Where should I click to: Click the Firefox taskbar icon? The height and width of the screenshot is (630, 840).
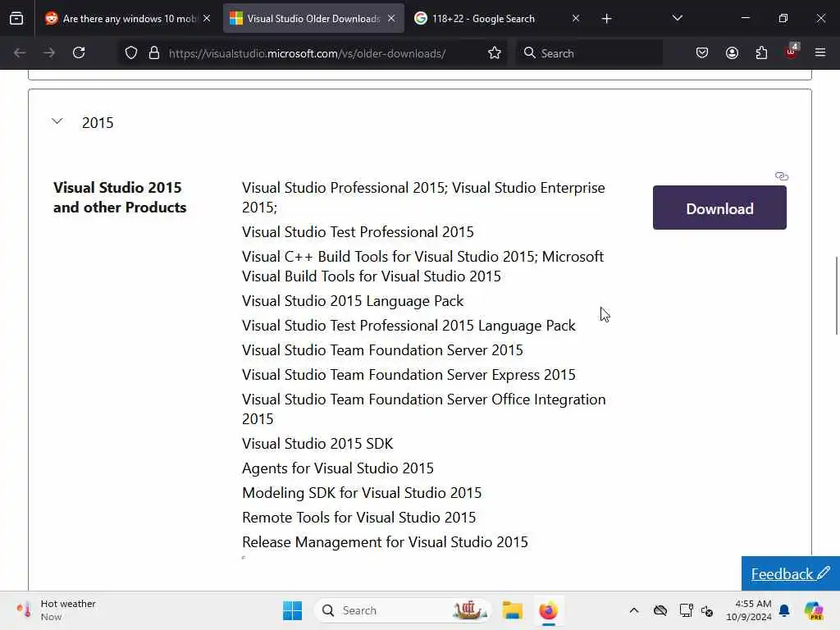[548, 610]
